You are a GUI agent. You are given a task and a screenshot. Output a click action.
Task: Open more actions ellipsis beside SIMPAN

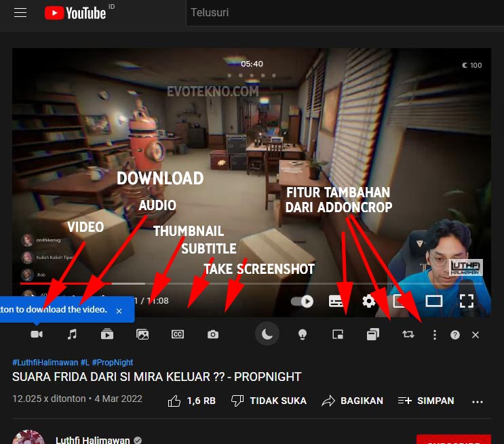(478, 401)
